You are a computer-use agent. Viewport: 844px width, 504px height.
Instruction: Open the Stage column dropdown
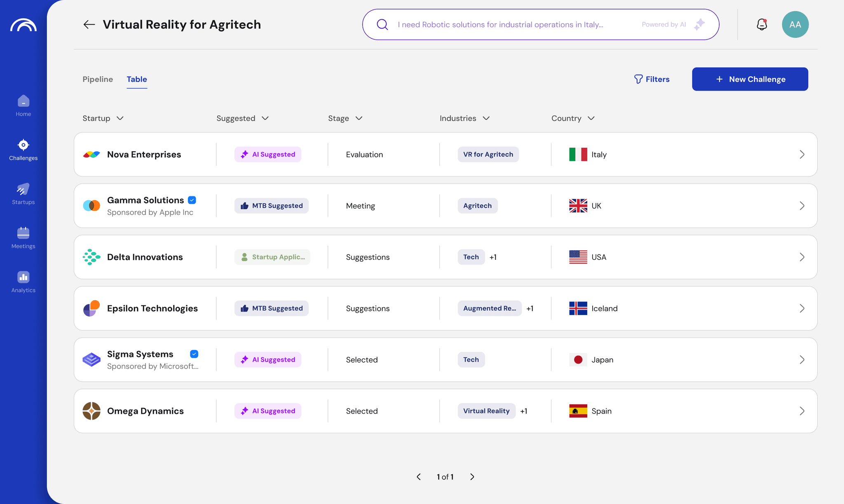359,119
